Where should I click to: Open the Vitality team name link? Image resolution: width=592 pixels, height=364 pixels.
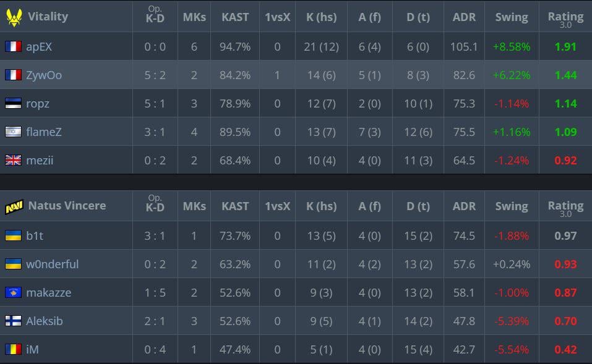(48, 17)
